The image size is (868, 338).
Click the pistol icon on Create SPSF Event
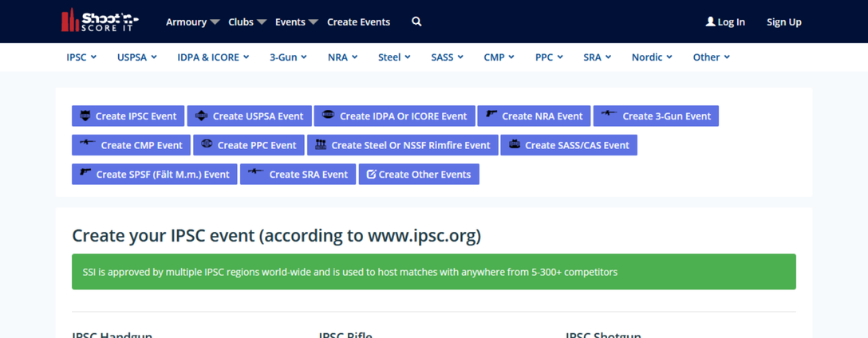pos(85,173)
